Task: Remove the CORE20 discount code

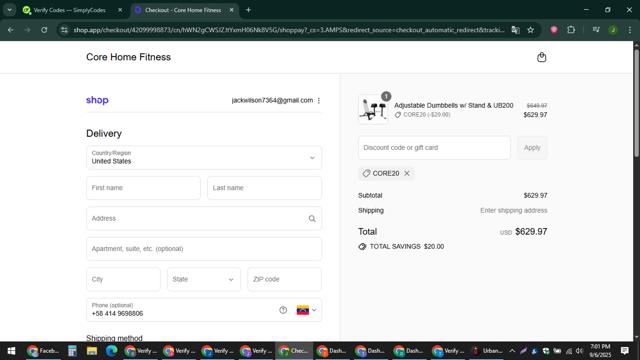Action: [x=407, y=173]
